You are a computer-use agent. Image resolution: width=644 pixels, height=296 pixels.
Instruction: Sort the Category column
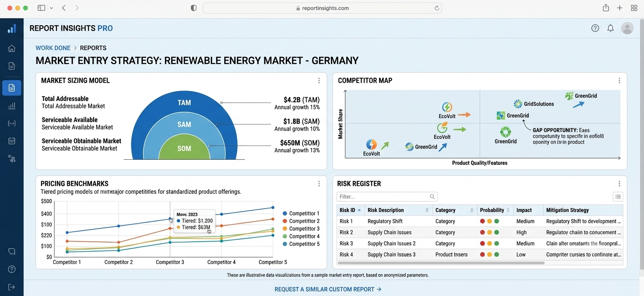click(472, 210)
